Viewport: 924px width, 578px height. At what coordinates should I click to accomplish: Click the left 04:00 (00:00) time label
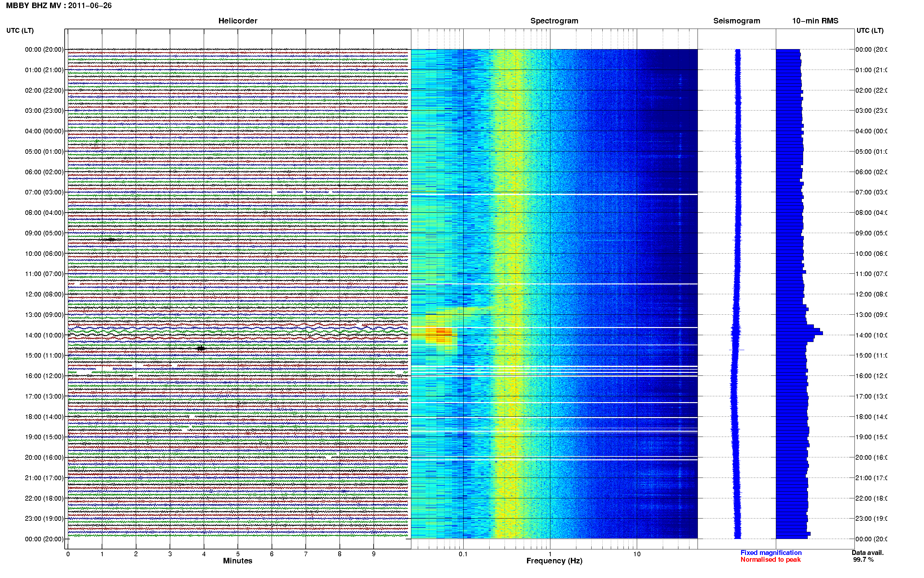pos(44,131)
